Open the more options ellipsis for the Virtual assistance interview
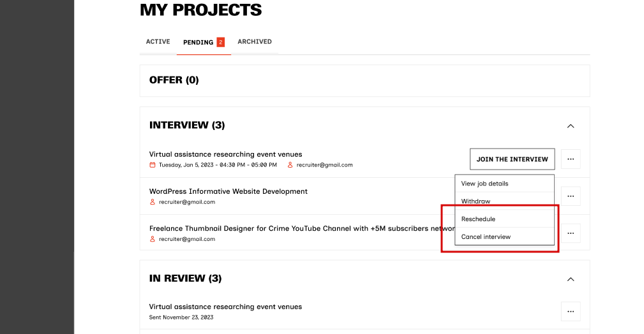This screenshot has height=334, width=644. point(571,159)
